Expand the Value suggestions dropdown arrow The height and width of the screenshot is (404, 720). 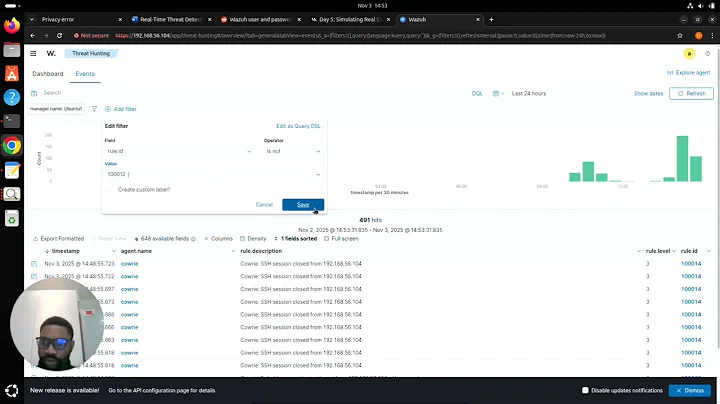click(318, 175)
